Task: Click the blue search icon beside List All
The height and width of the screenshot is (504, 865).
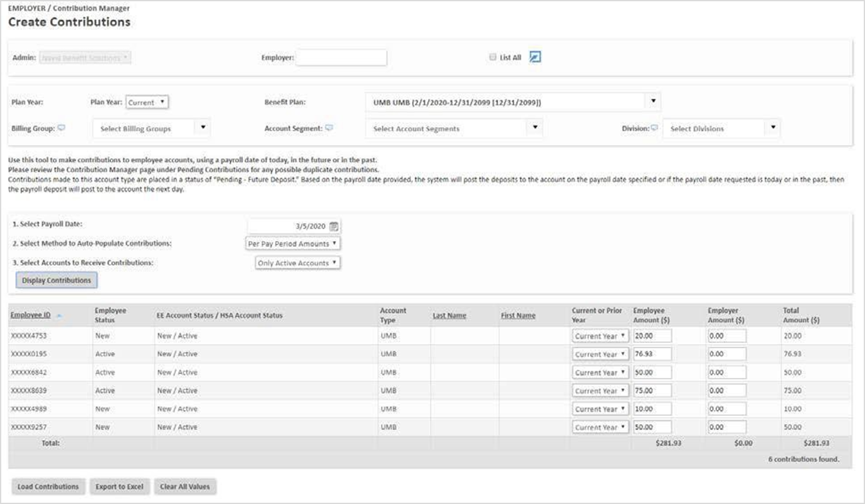Action: [x=535, y=57]
